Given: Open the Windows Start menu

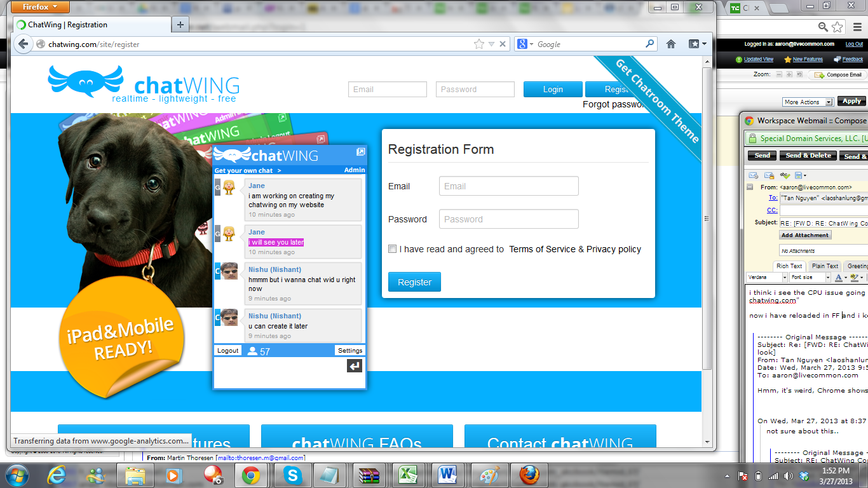Looking at the screenshot, I should 17,475.
